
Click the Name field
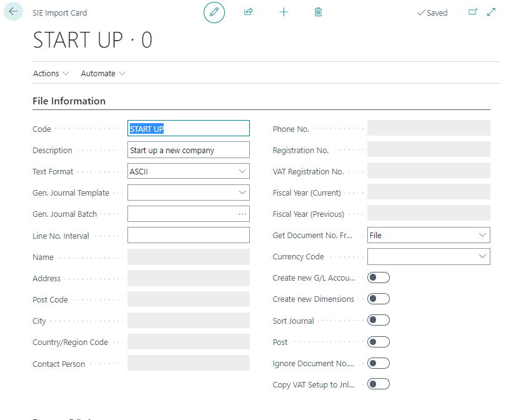pos(188,257)
